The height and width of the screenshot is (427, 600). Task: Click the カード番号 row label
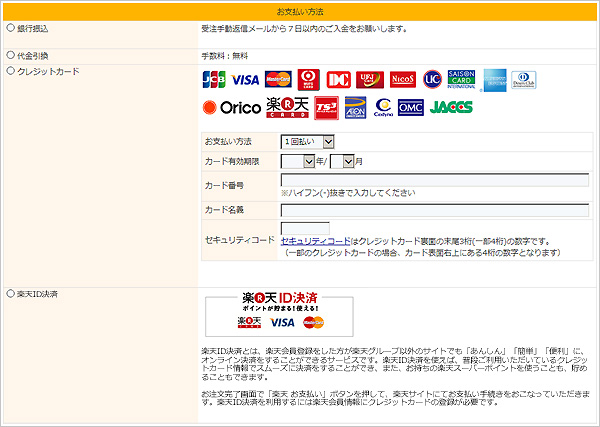coord(224,186)
